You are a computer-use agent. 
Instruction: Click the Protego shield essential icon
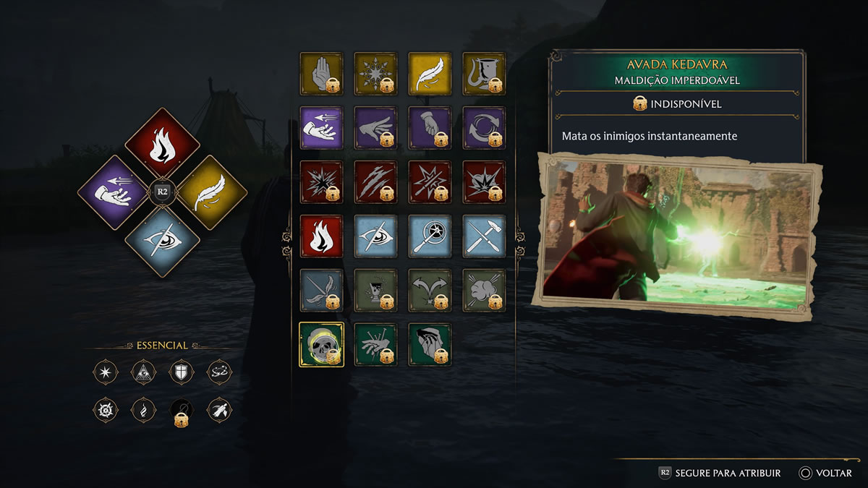[x=181, y=373]
